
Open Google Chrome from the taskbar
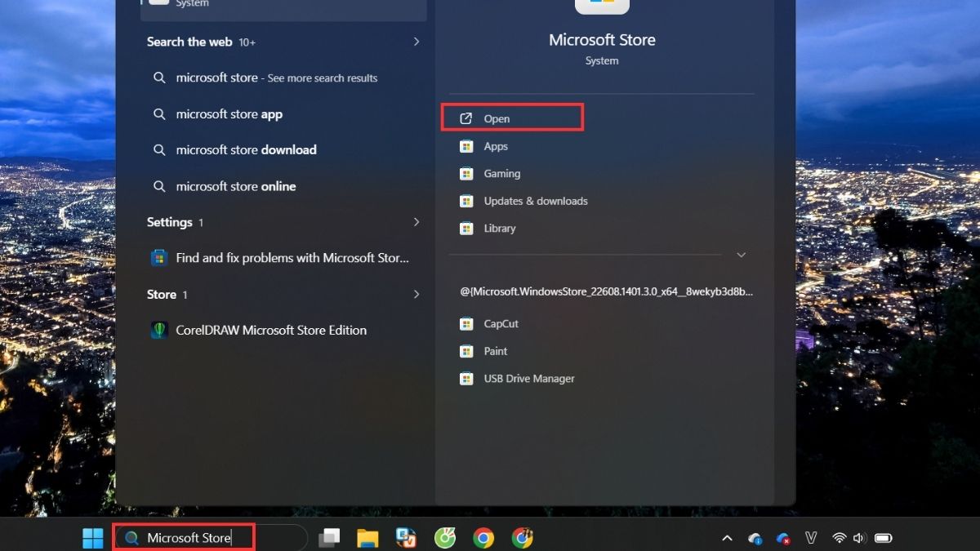click(483, 538)
